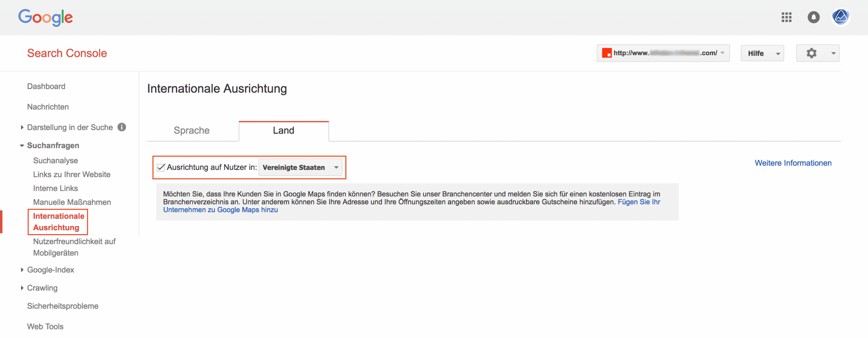868x338 pixels.
Task: Open Dashboard in the sidebar
Action: point(46,87)
